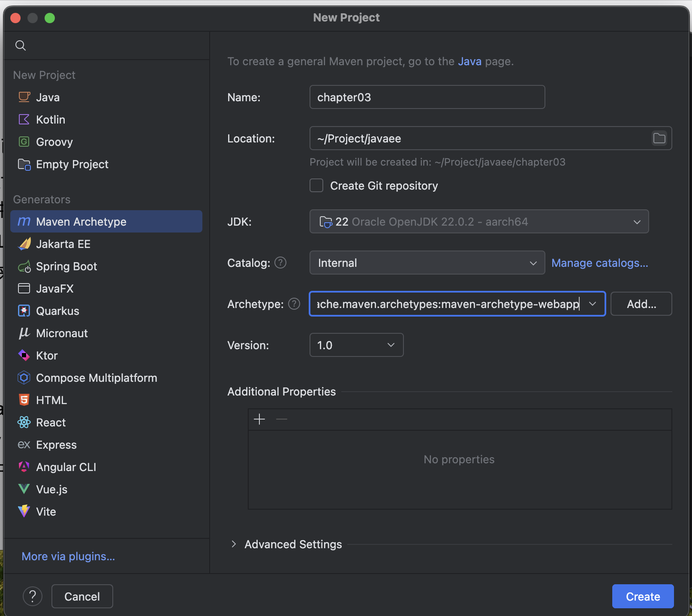Click the Ktor diamond icon
Image resolution: width=692 pixels, height=616 pixels.
pyautogui.click(x=24, y=355)
